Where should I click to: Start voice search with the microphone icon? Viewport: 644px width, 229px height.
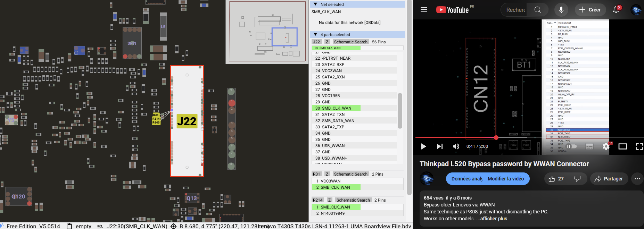pos(561,10)
